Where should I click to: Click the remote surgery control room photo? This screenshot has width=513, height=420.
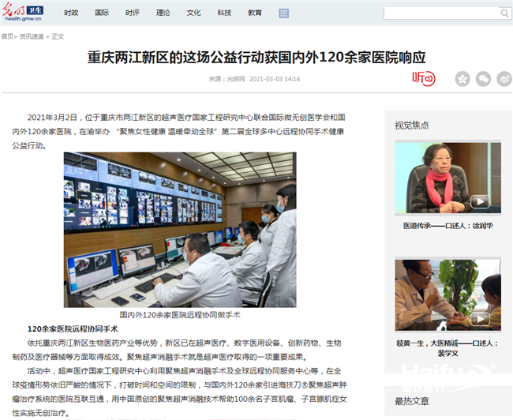pyautogui.click(x=180, y=229)
